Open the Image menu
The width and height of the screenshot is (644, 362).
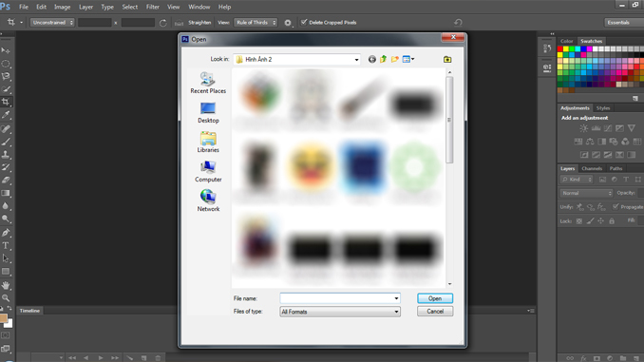63,7
